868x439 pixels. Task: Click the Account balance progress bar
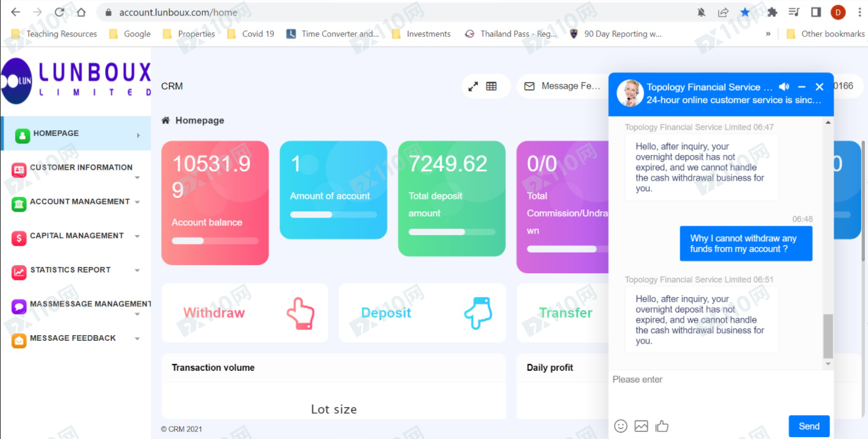(x=215, y=240)
